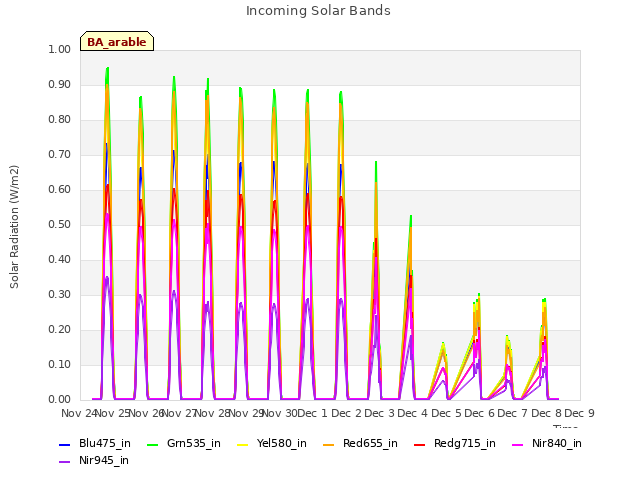
Task: Click the orange Red655_in legend color marker
Action: pos(329,444)
